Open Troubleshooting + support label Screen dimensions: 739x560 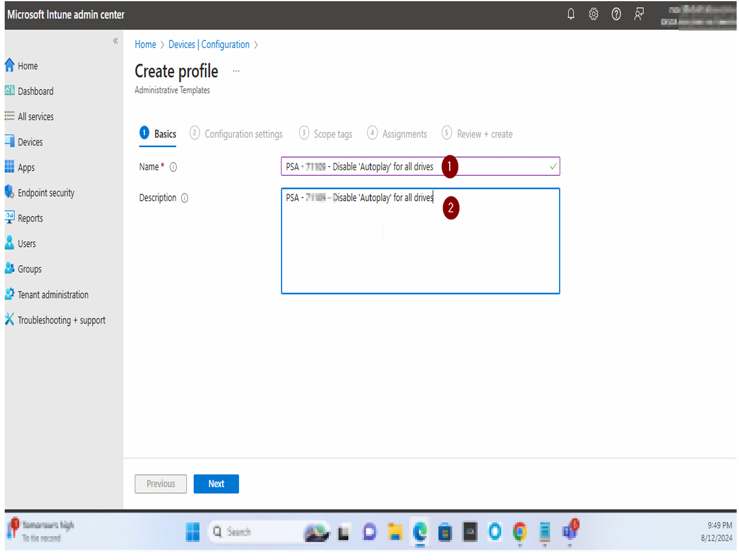62,320
